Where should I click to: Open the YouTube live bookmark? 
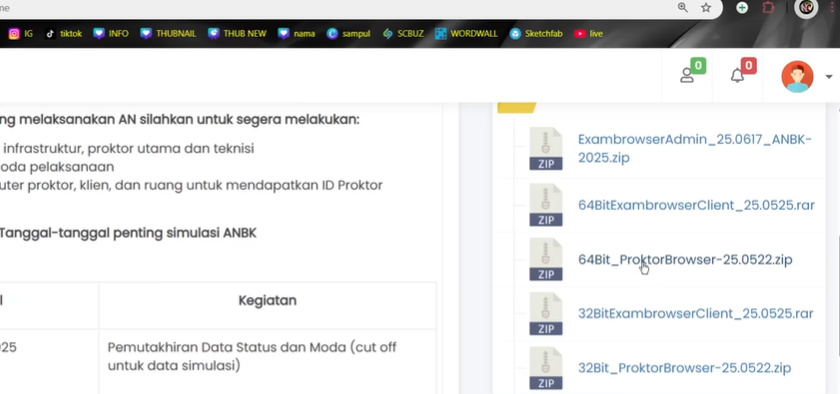click(588, 34)
